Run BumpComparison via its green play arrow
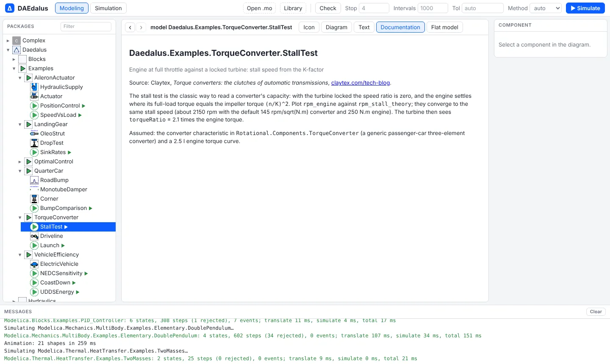The height and width of the screenshot is (364, 610). coord(91,208)
